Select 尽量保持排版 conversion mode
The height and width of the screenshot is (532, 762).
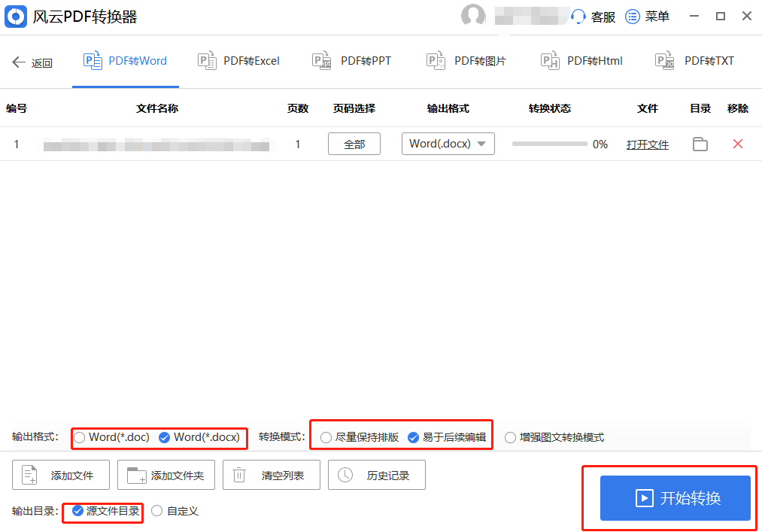tap(360, 437)
